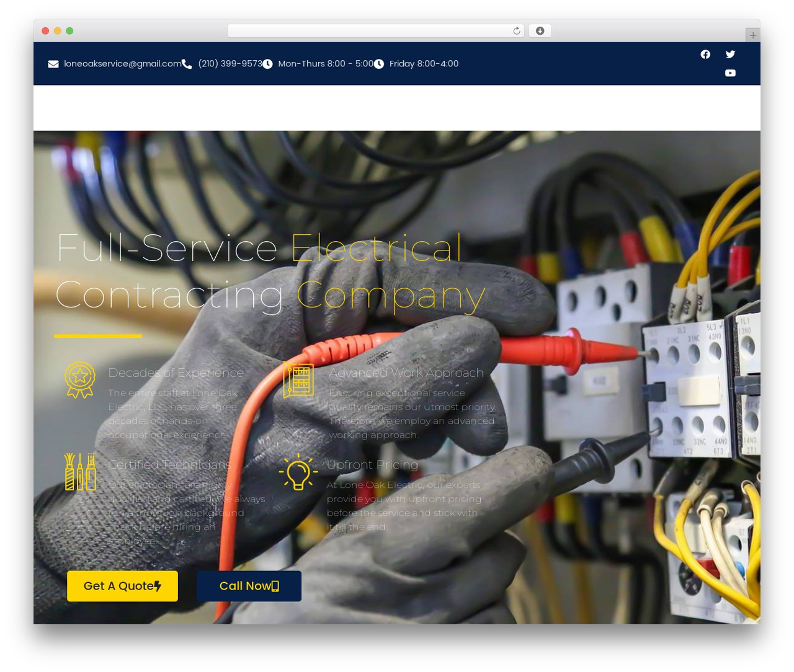Screen dimensions: 794x672
Task: Click the Upfront Pricing heading
Action: (372, 464)
